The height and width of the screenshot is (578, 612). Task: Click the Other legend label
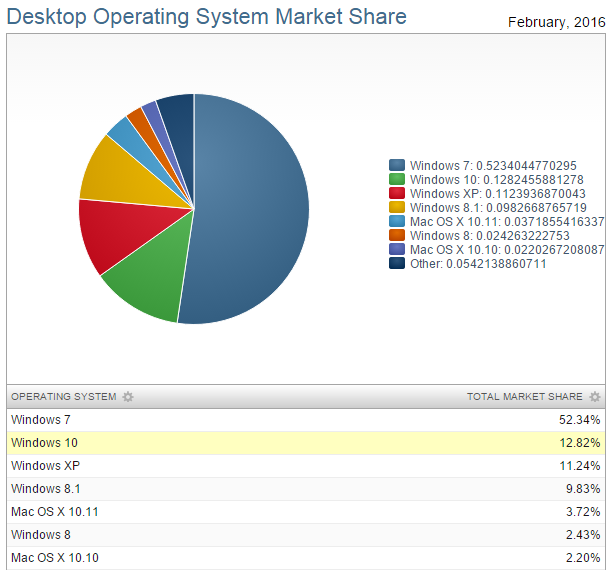[478, 264]
